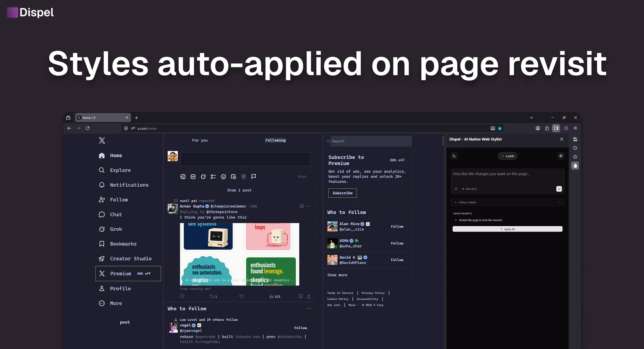Open the Arnav Gupta post options menu
644x349 pixels.
[x=309, y=206]
